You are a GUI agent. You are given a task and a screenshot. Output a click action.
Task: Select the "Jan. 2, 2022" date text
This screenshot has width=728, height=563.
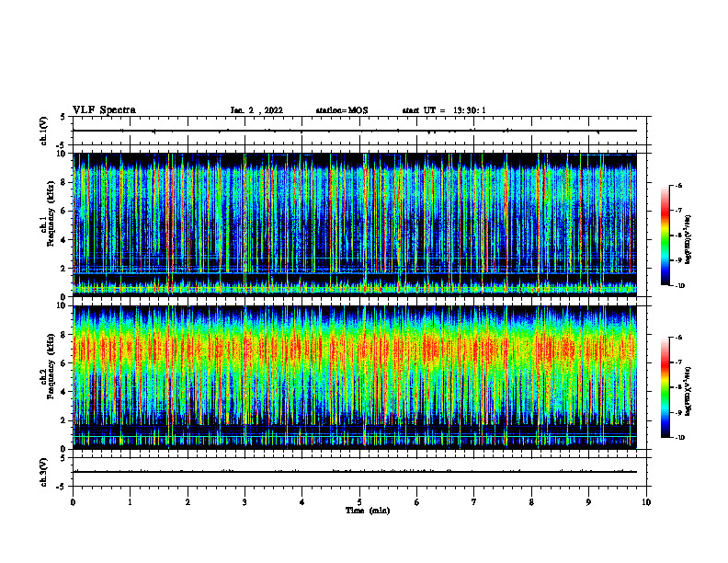click(x=256, y=110)
